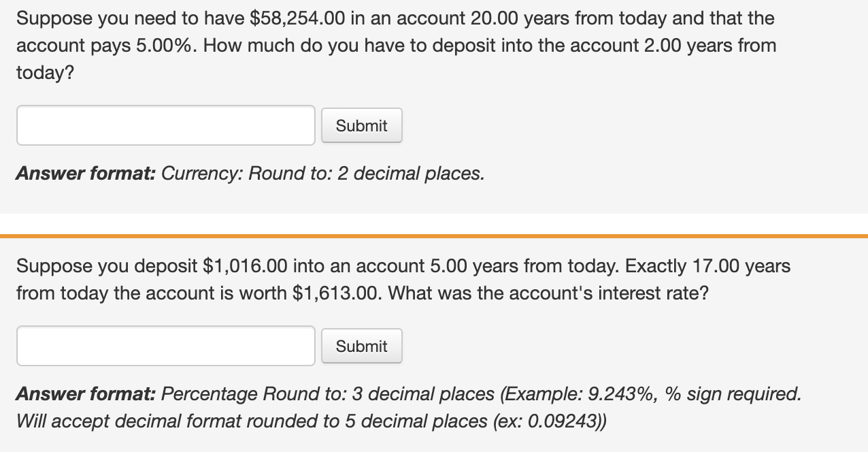Screen dimensions: 868x452
Task: Click the answer field for the deposit question
Action: 165,125
